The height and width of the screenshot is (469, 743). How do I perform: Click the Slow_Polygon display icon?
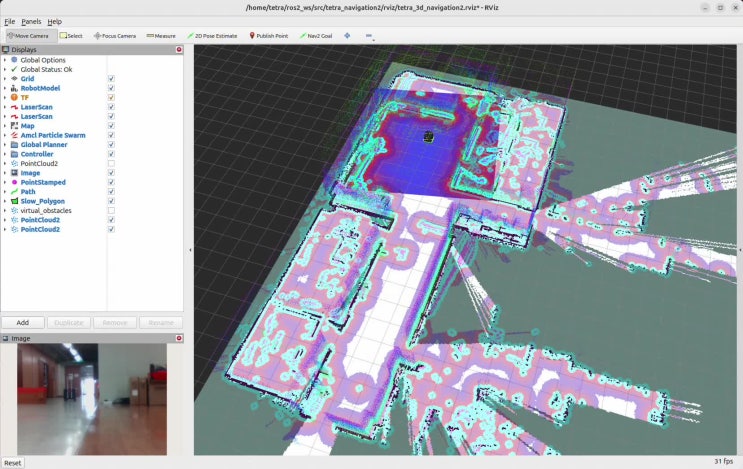pyautogui.click(x=14, y=201)
